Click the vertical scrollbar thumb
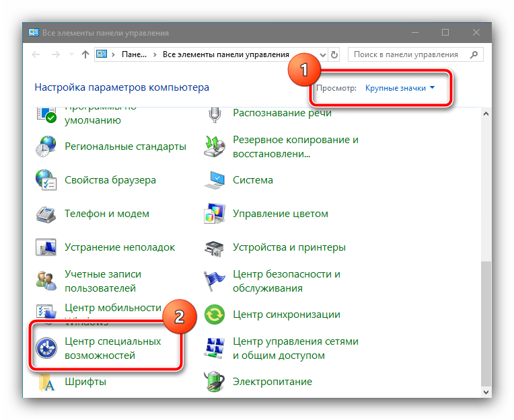 [486, 323]
